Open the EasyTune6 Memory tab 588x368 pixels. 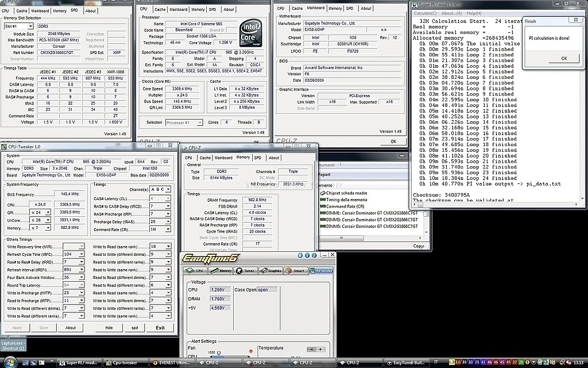[221, 270]
